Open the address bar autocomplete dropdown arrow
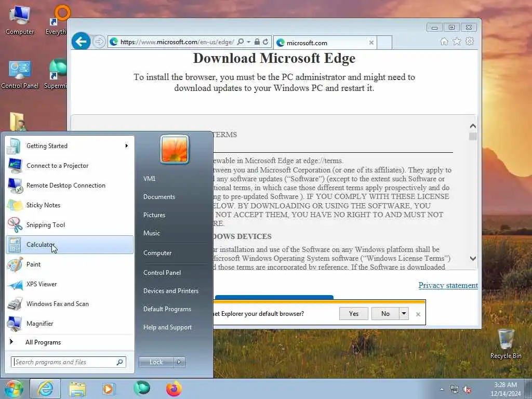 tap(249, 42)
